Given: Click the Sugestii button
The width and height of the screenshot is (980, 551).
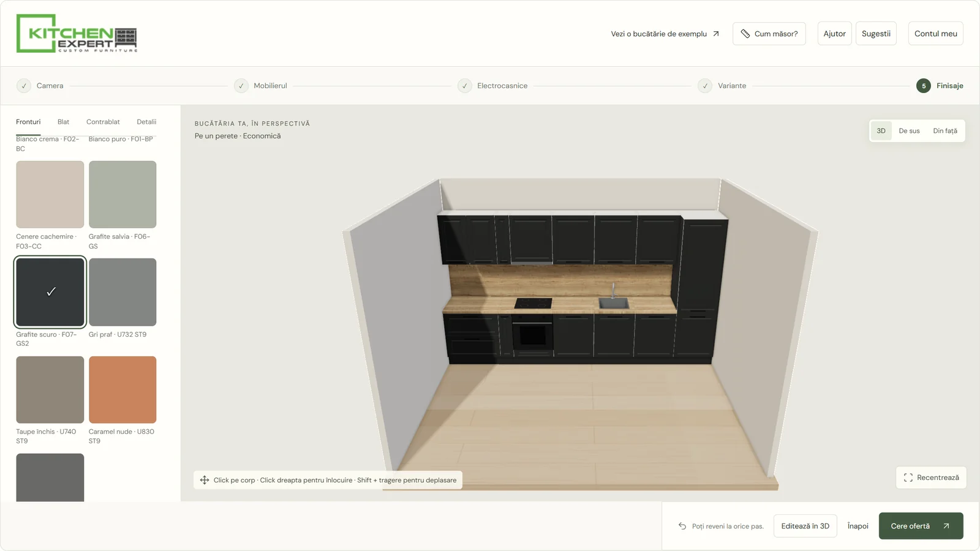Looking at the screenshot, I should click(x=876, y=34).
